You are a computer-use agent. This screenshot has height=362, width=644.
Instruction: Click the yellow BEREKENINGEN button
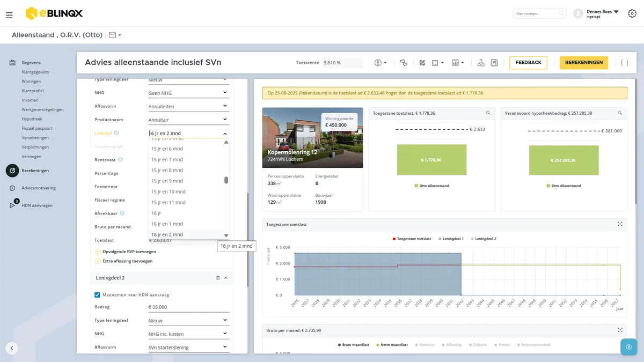coord(584,63)
